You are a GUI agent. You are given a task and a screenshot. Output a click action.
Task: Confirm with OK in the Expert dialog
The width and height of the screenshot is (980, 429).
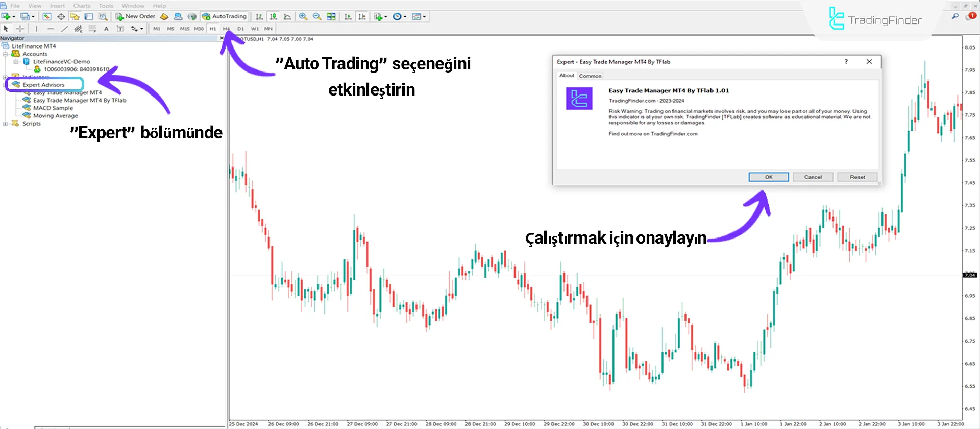coord(769,177)
